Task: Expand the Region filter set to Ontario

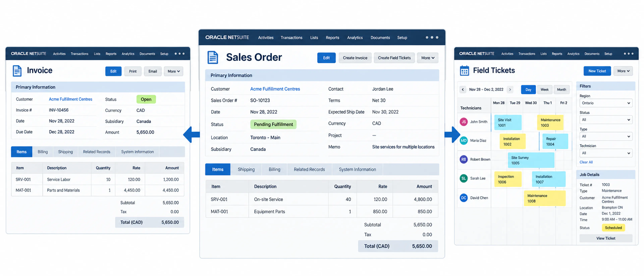Action: [606, 103]
